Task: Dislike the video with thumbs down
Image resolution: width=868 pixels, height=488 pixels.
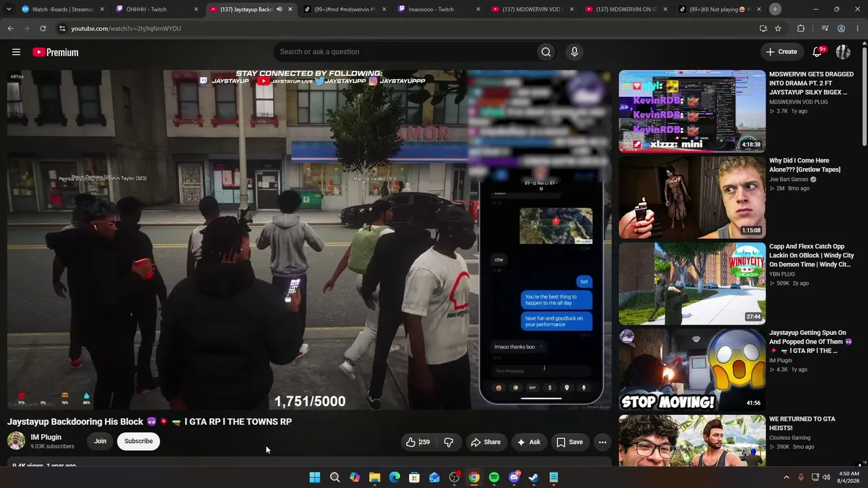Action: [448, 442]
